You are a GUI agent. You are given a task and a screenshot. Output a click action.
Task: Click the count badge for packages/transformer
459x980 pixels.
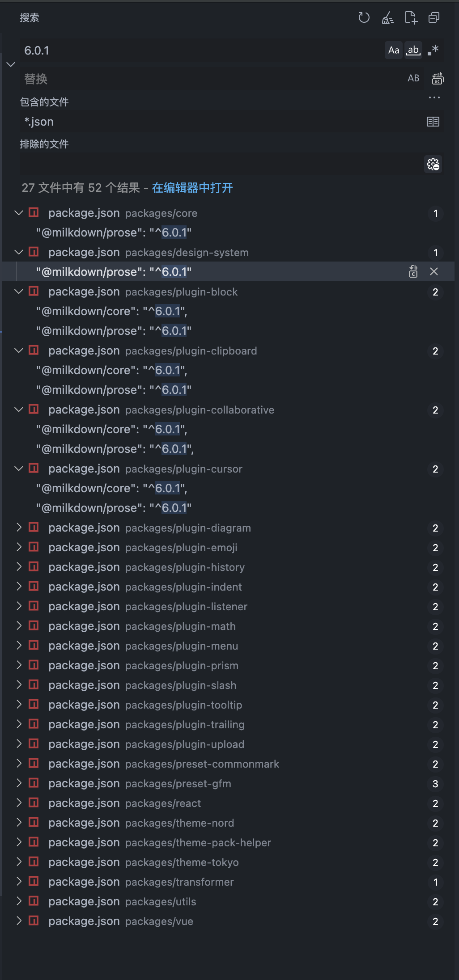(435, 882)
